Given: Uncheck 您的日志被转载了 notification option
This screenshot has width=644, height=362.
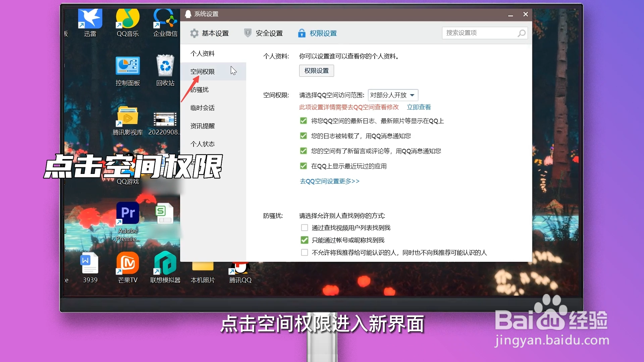Looking at the screenshot, I should 303,136.
